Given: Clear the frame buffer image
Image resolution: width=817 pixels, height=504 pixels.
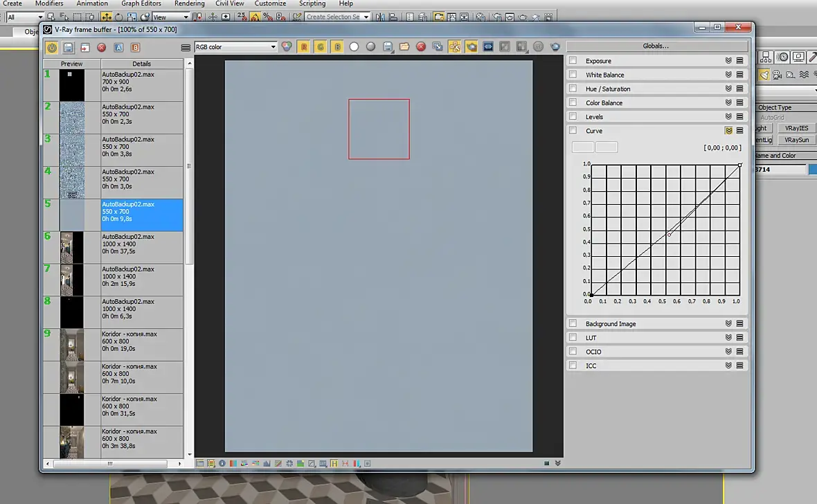Looking at the screenshot, I should coord(421,47).
